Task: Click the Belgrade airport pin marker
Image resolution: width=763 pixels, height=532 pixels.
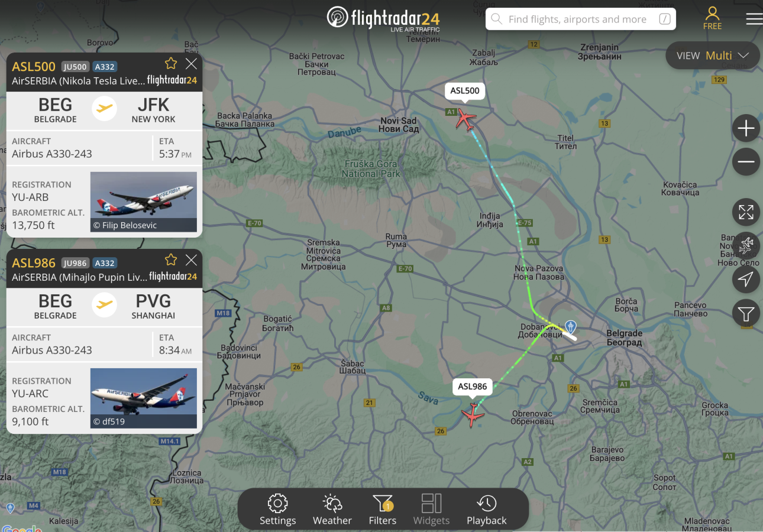Action: pos(570,326)
